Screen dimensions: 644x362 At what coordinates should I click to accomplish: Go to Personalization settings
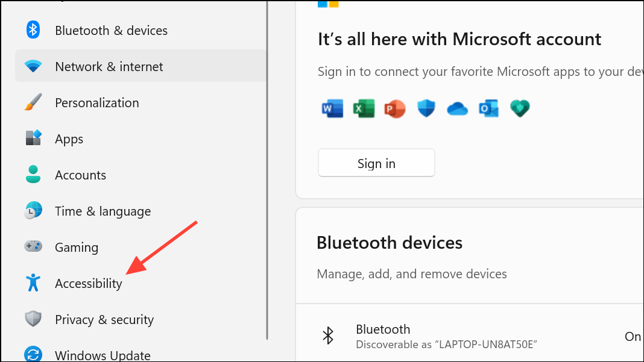click(97, 102)
